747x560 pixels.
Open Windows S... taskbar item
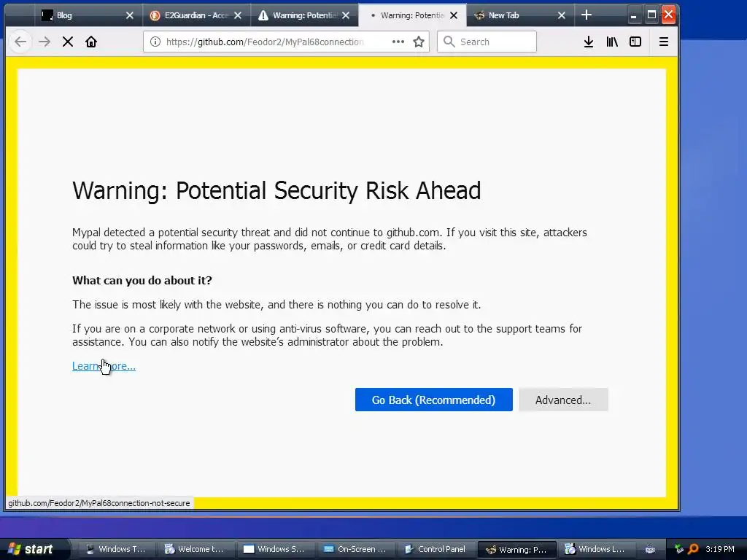point(275,549)
